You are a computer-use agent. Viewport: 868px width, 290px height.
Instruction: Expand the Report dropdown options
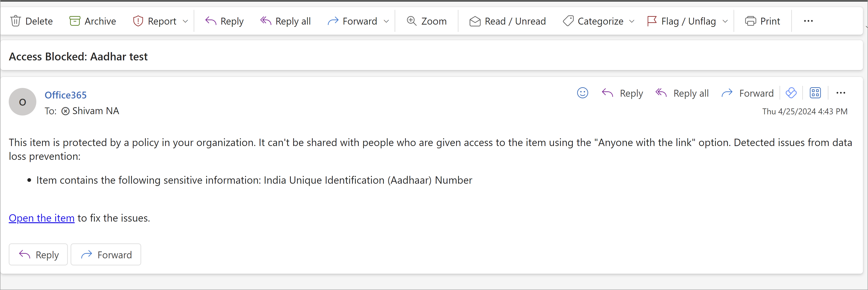click(x=185, y=21)
